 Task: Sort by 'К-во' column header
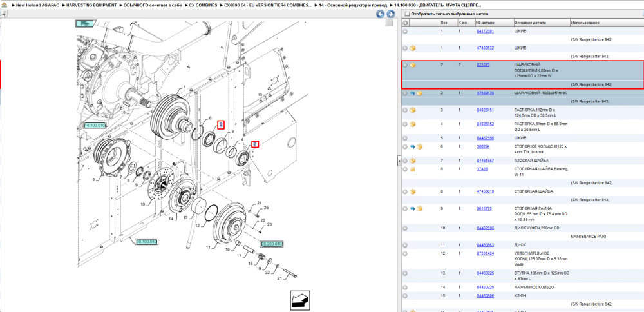click(462, 23)
